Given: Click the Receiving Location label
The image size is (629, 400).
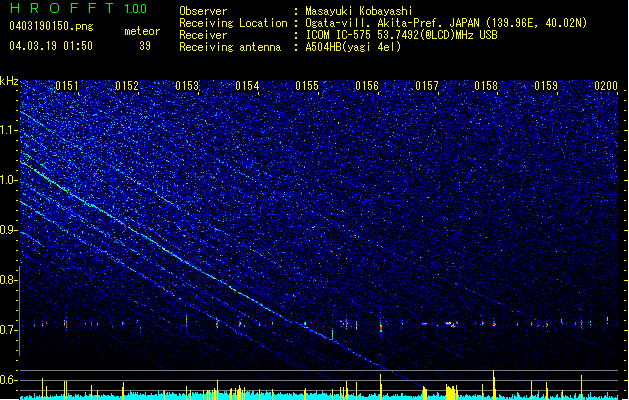Looking at the screenshot, I should (x=233, y=23).
